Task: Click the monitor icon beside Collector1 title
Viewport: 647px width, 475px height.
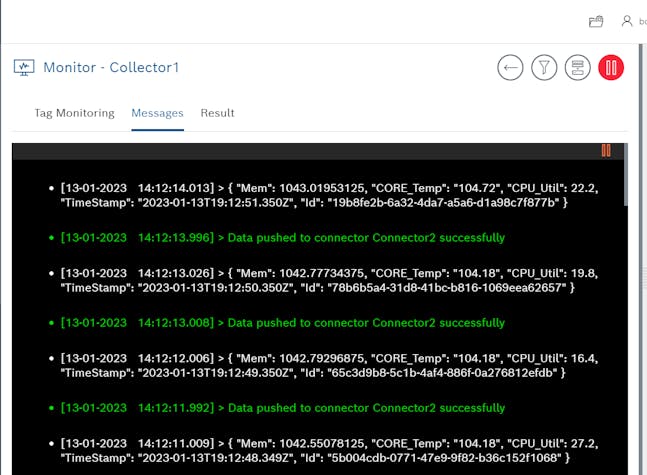Action: 24,68
